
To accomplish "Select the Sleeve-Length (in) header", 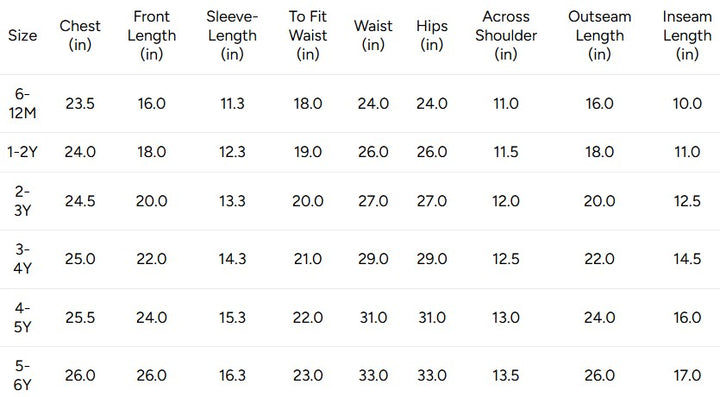I will tap(232, 35).
